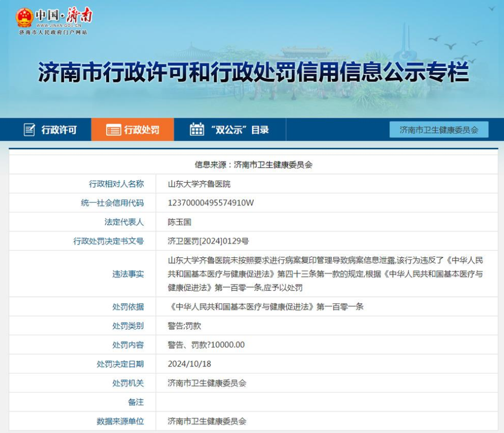Viewport: 504px width, 433px height.
Task: Click the 数据来源单位 label
Action: (120, 421)
